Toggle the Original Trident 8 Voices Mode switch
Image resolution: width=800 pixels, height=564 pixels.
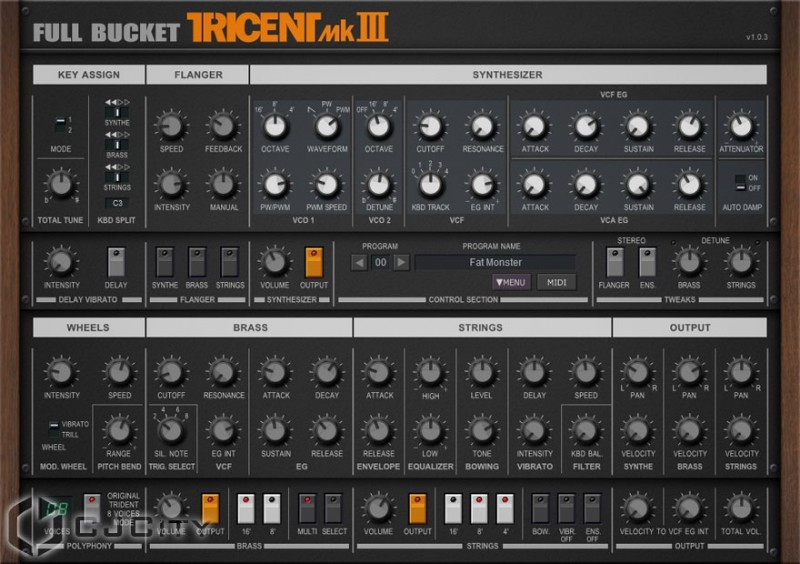tap(92, 508)
